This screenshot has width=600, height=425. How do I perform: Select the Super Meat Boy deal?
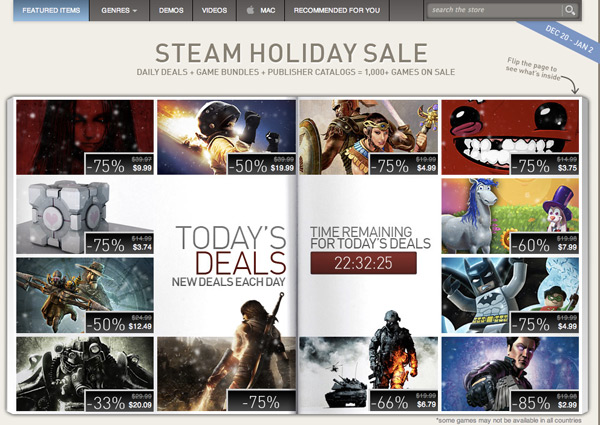(x=510, y=137)
